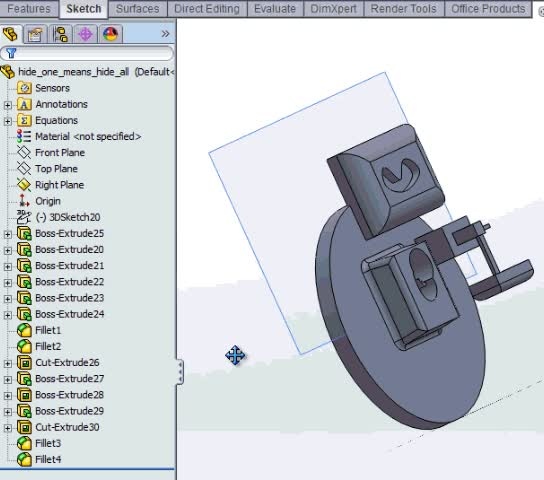This screenshot has height=480, width=544.
Task: Show more manager tabs with chevron
Action: [x=165, y=34]
